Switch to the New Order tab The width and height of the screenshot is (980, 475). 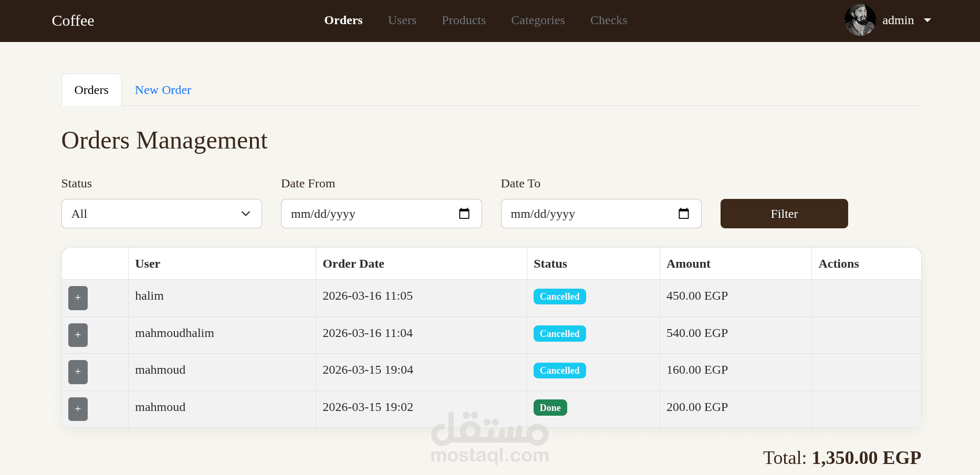tap(163, 90)
